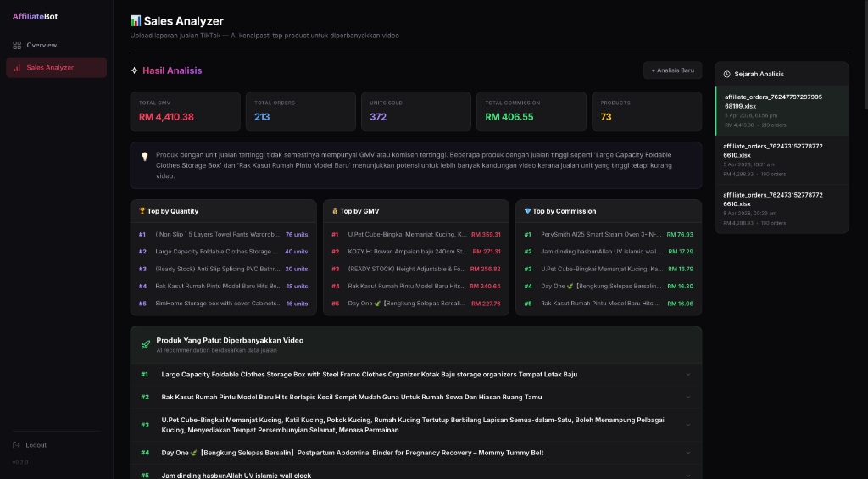Click the trophy icon in Top by Quantity
This screenshot has height=479, width=868.
tap(142, 211)
